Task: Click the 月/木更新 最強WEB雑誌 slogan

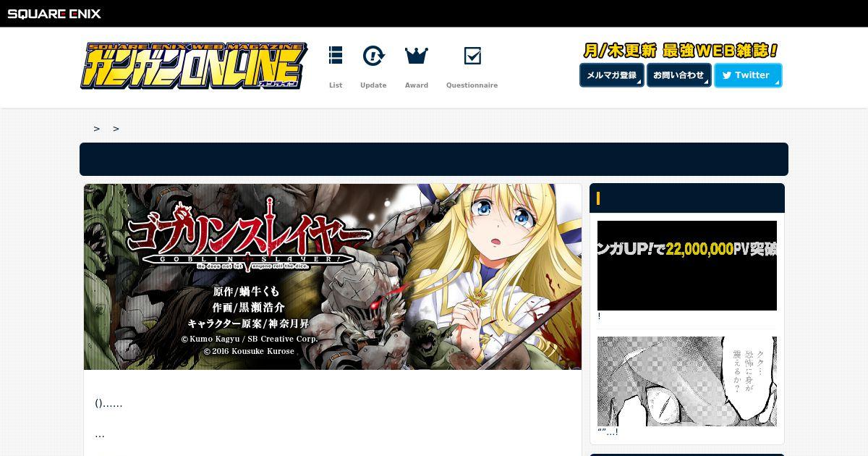Action: coord(681,51)
